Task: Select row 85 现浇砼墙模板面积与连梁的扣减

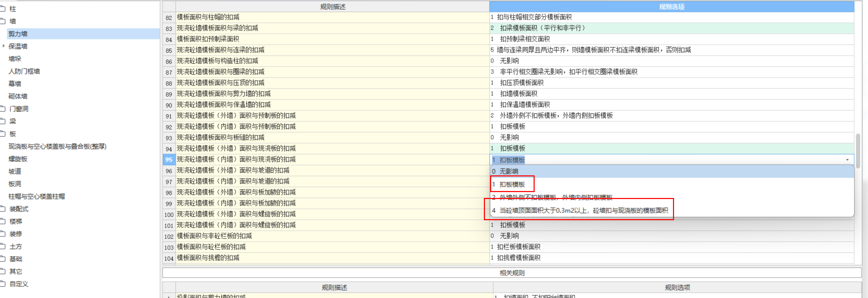Action: pyautogui.click(x=333, y=50)
